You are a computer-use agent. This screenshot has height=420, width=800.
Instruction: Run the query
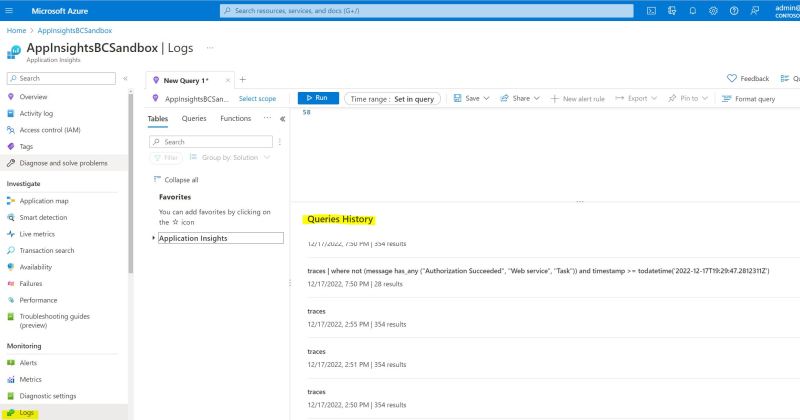click(318, 98)
